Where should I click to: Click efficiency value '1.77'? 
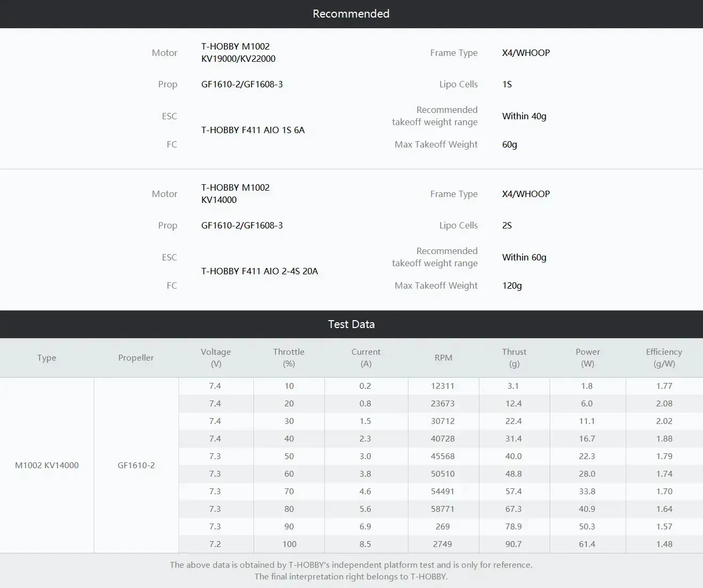pyautogui.click(x=665, y=386)
